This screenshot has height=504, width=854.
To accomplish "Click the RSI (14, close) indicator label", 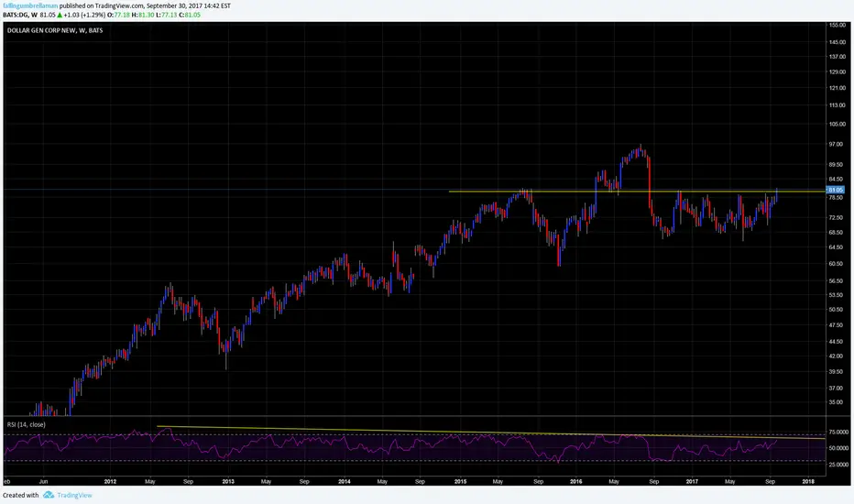I will click(x=27, y=424).
